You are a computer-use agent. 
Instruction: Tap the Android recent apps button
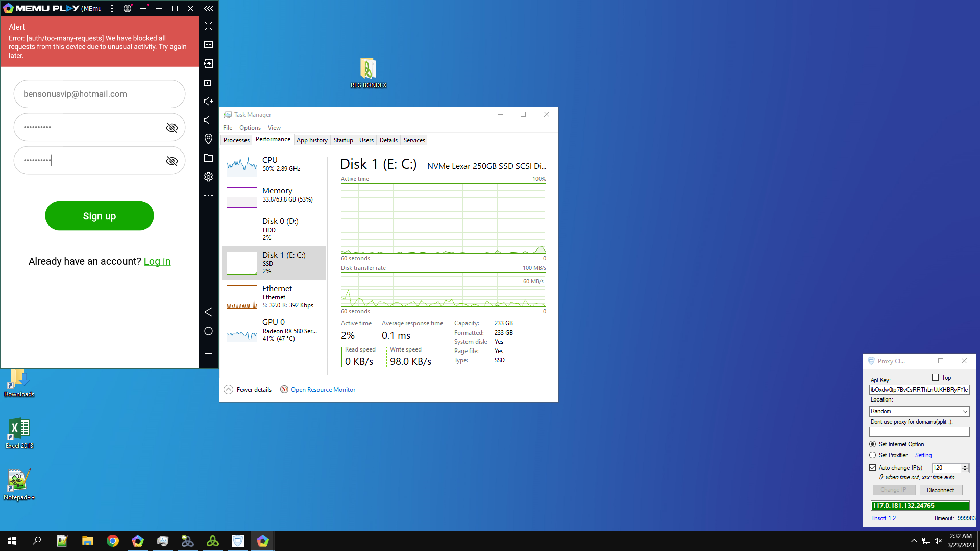(208, 350)
